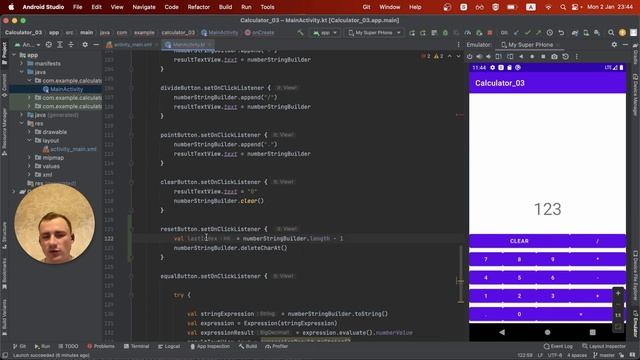The height and width of the screenshot is (360, 640).
Task: Open Problems tool window button
Action: click(101, 346)
